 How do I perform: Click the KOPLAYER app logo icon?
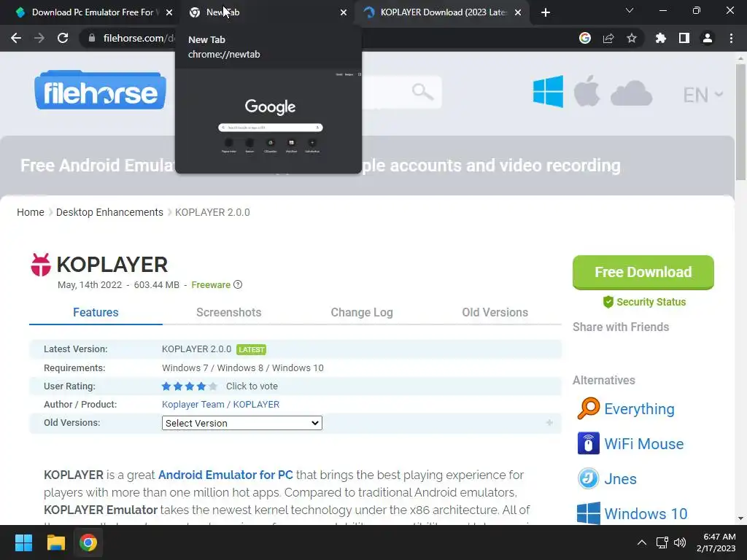pyautogui.click(x=41, y=265)
